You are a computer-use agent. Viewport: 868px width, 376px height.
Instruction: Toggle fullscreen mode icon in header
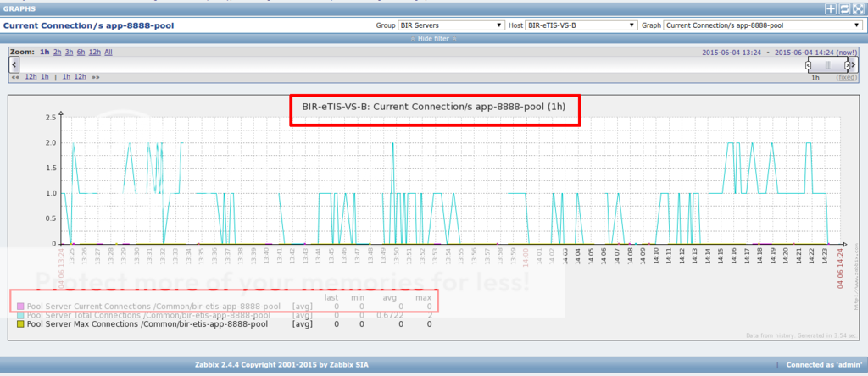(x=858, y=8)
